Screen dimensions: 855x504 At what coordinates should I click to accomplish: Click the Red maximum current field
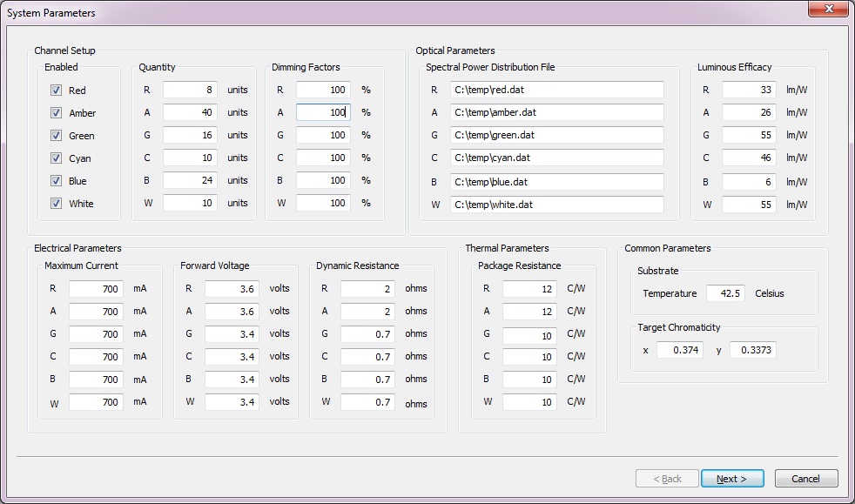[x=96, y=289]
